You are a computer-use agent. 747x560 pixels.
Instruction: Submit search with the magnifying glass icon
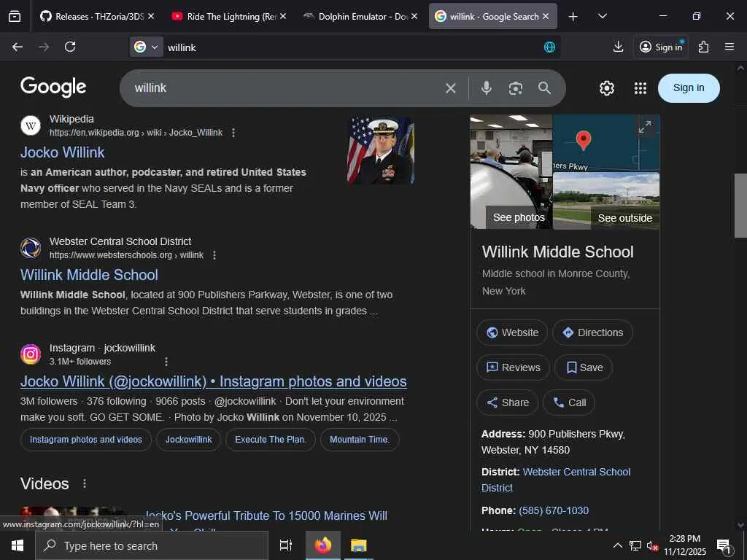click(544, 88)
